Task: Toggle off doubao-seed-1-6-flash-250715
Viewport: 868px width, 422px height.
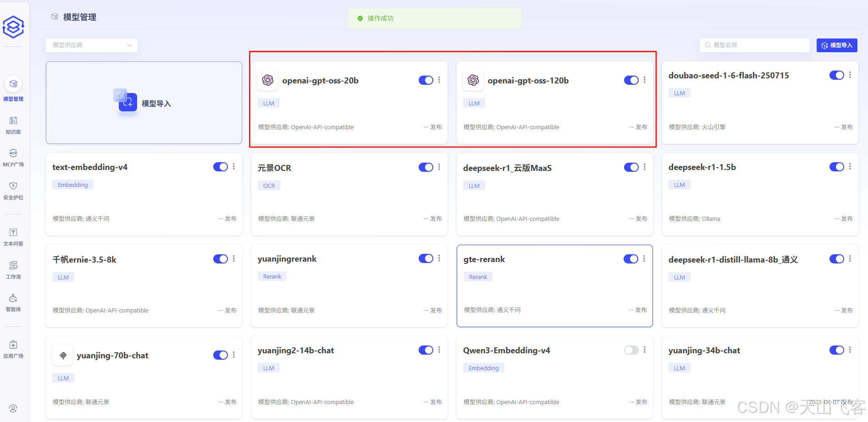Action: coord(837,75)
